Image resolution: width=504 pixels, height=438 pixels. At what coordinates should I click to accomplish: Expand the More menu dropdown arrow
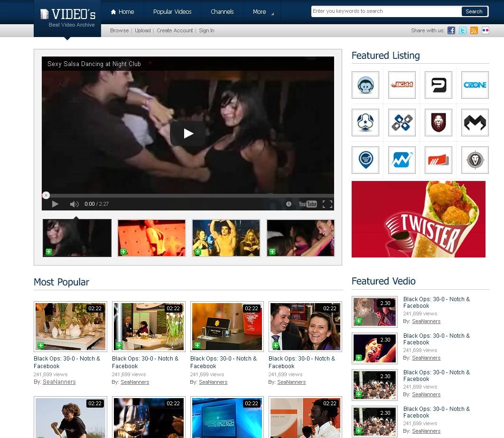[272, 14]
